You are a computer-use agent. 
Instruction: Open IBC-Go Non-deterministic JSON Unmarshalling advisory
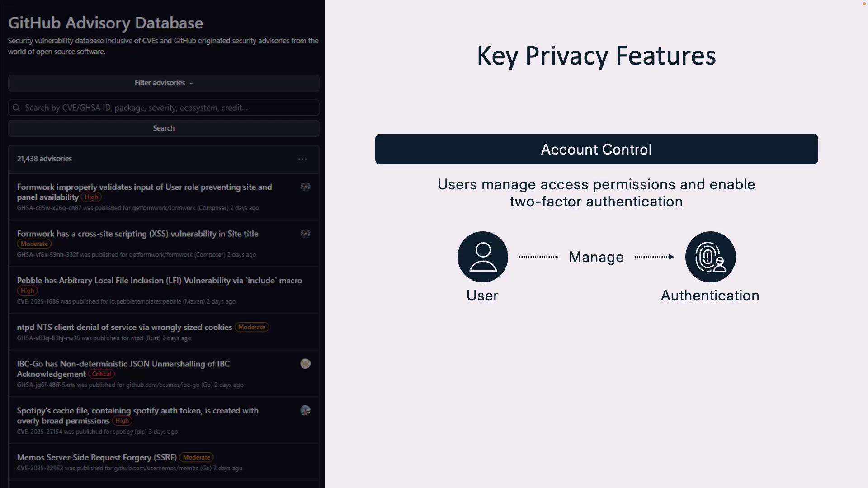click(x=123, y=364)
